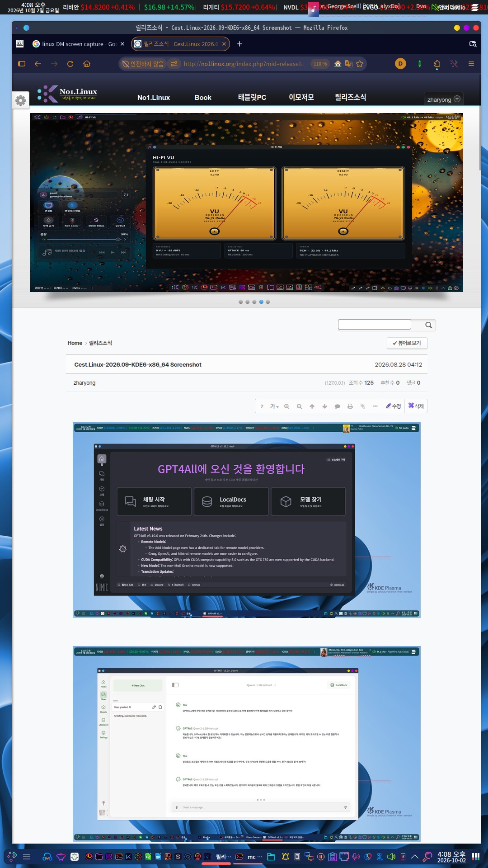Select the fourth active slider dot

(261, 302)
